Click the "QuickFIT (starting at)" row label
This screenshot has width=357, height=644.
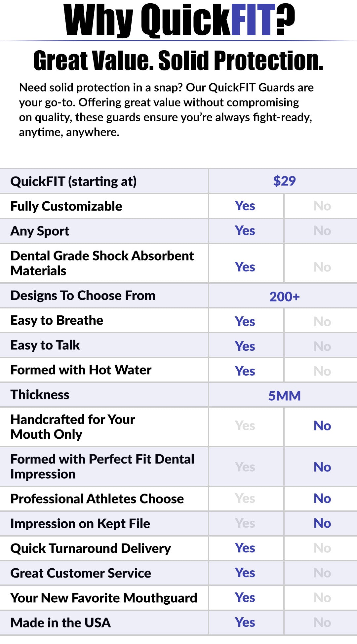tap(73, 181)
